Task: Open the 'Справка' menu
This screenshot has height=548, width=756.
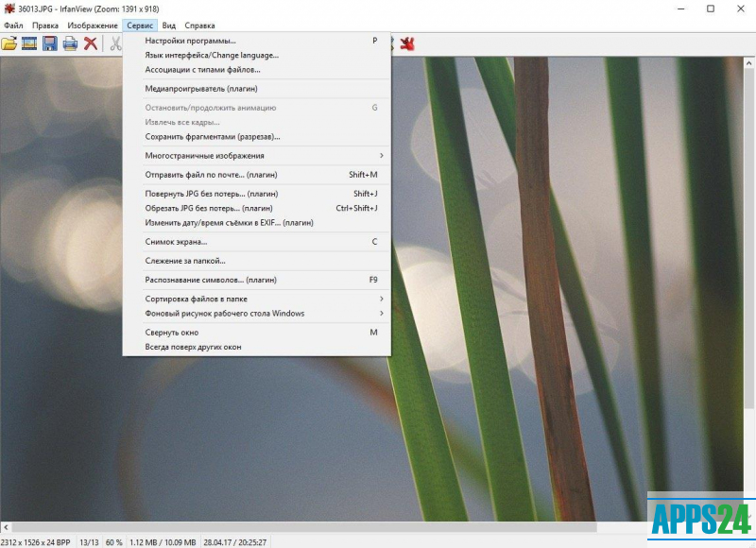Action: point(199,26)
